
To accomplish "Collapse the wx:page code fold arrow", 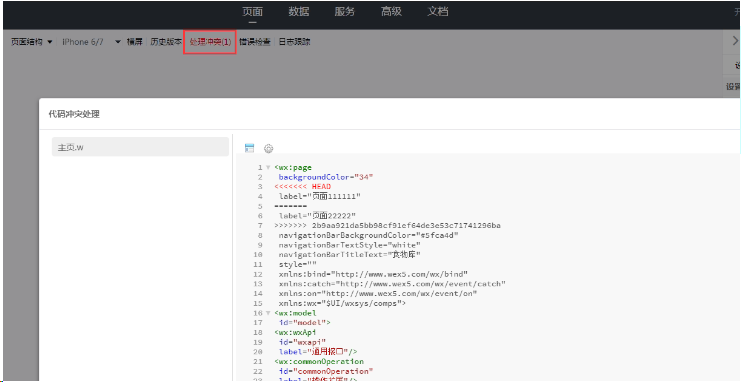I will 268,167.
